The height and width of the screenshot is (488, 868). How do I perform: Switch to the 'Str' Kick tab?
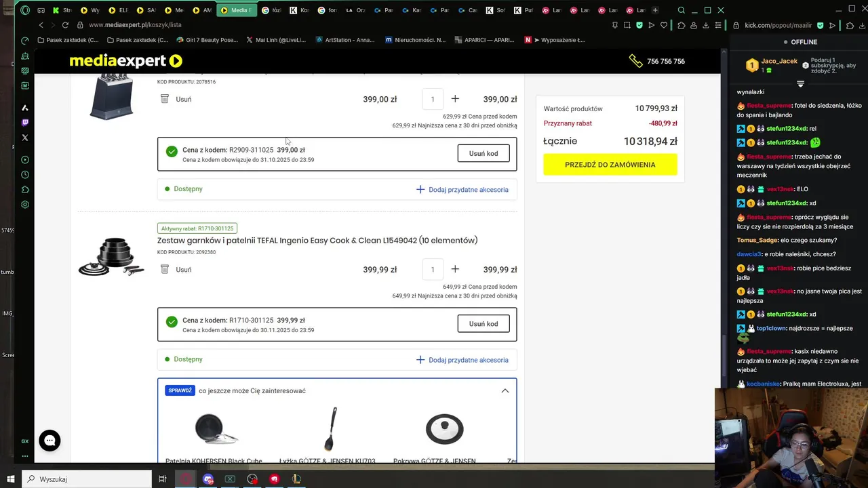tap(60, 10)
